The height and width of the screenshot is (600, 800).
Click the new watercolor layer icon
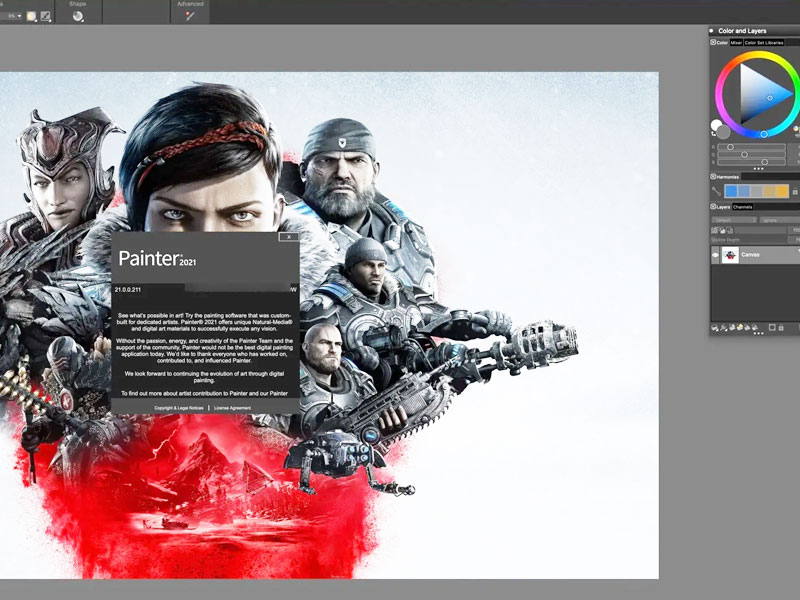coord(740,328)
